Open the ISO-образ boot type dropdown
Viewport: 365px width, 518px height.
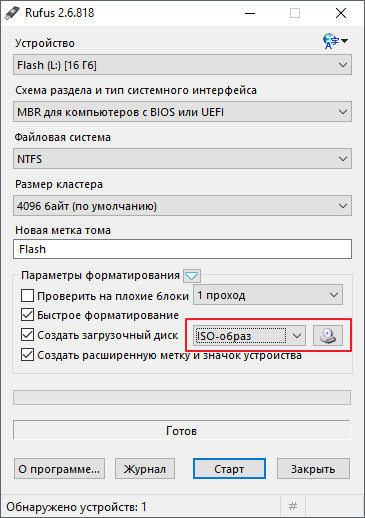(249, 336)
